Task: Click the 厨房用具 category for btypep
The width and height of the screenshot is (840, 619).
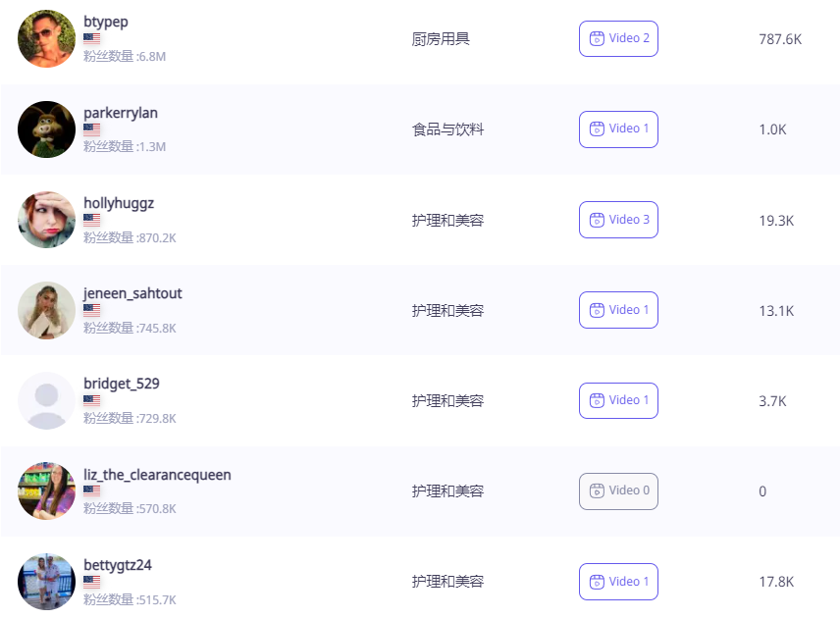Action: pyautogui.click(x=441, y=39)
